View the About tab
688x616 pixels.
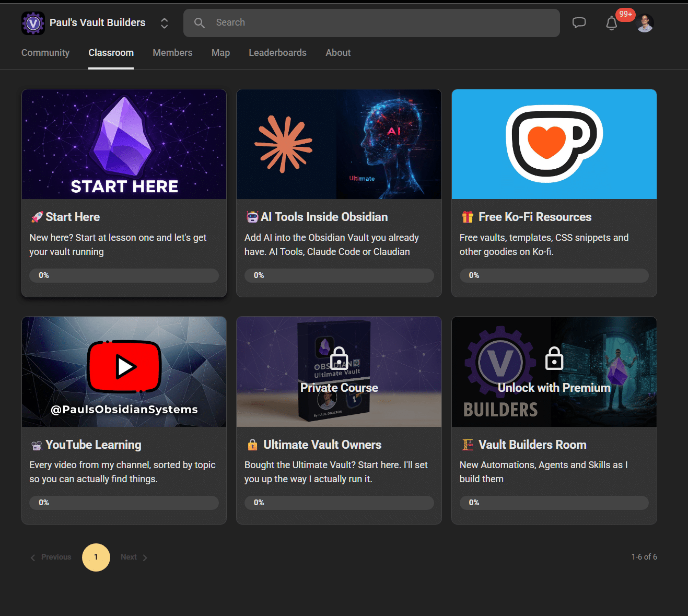(x=338, y=53)
